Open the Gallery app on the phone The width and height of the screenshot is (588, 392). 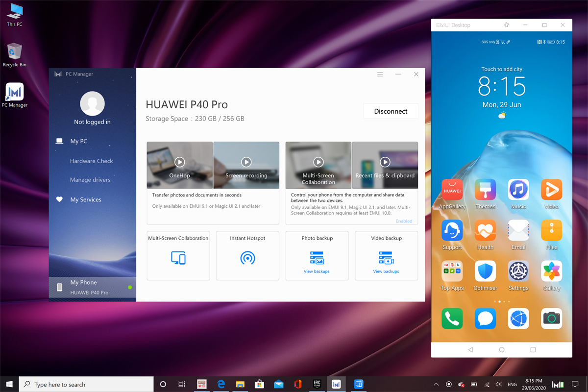click(x=551, y=271)
